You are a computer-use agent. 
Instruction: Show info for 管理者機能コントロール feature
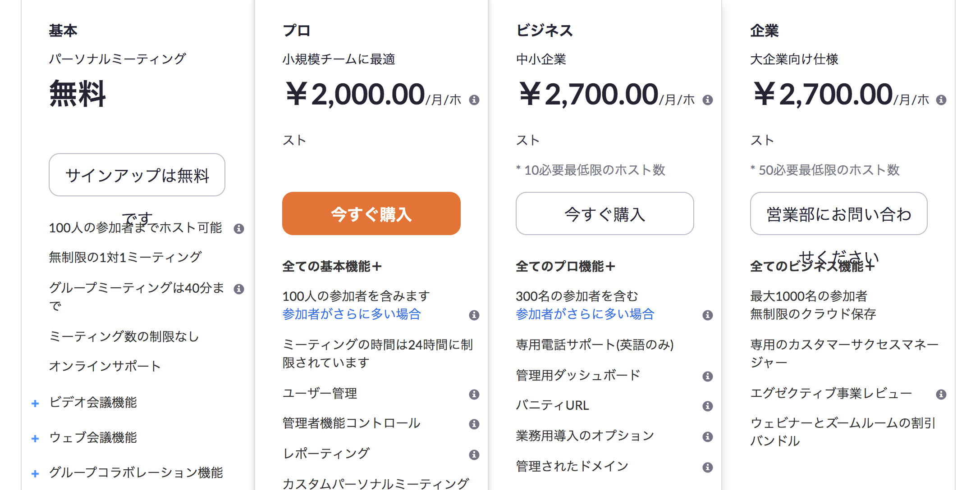[474, 424]
